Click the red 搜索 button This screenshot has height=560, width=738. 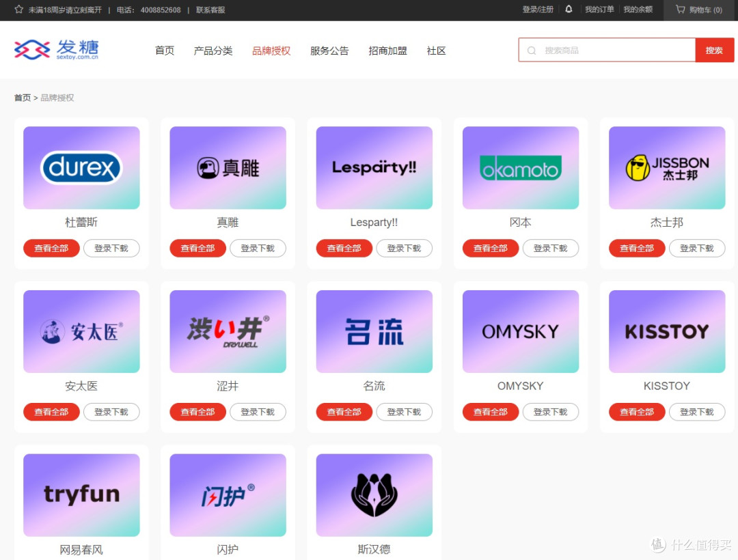pos(715,51)
